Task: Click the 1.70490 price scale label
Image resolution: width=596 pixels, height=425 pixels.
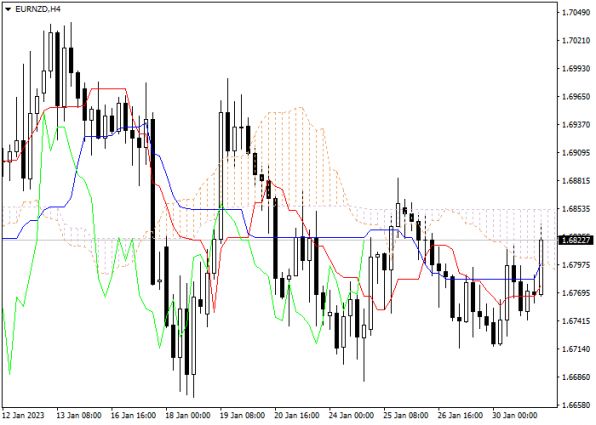Action: [x=577, y=13]
